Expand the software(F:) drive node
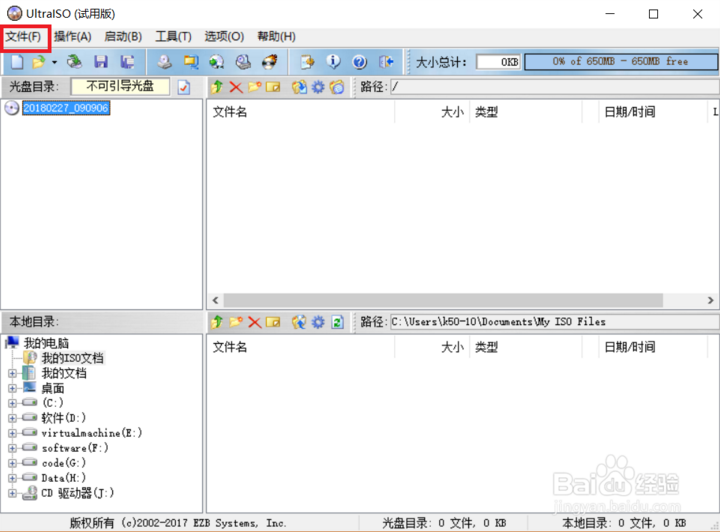720x532 pixels. pyautogui.click(x=12, y=448)
